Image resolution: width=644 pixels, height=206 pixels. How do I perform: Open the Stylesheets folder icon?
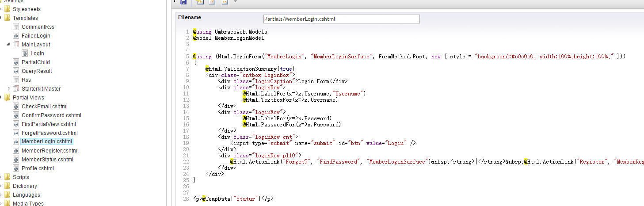point(7,9)
